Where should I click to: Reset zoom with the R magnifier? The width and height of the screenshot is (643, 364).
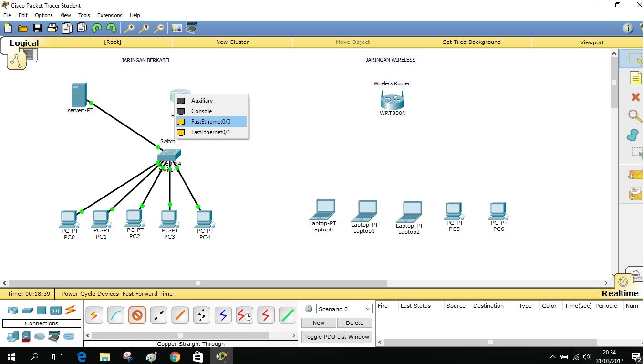144,28
